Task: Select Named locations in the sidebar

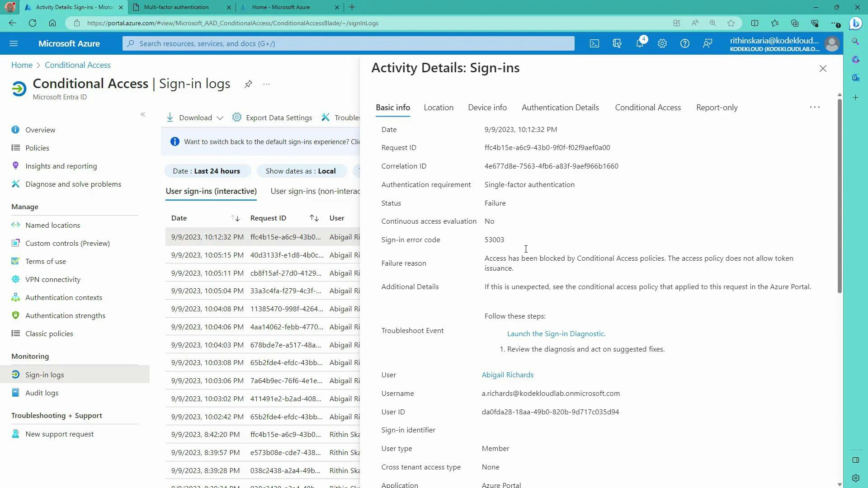Action: 52,225
